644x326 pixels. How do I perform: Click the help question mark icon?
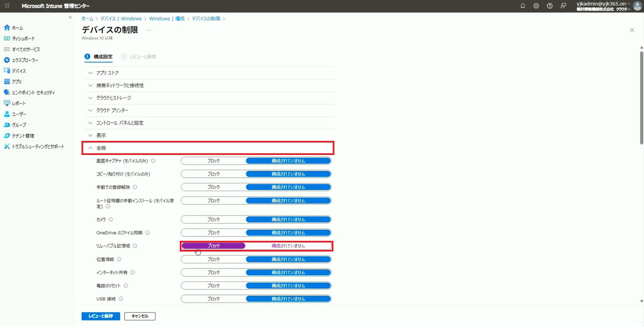pos(549,6)
